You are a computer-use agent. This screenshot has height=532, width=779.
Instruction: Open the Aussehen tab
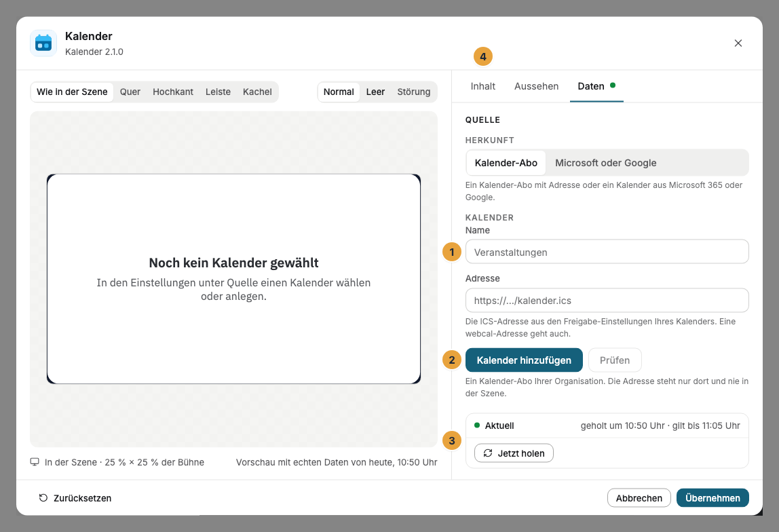[x=537, y=86]
